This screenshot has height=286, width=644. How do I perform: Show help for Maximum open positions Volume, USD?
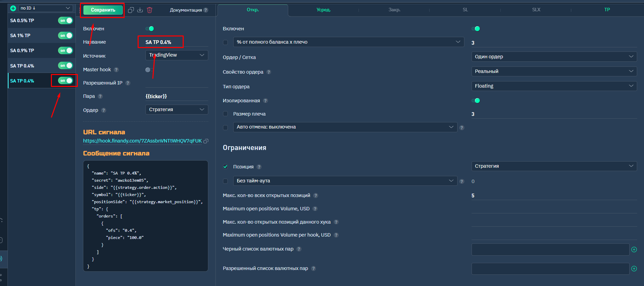pos(315,209)
